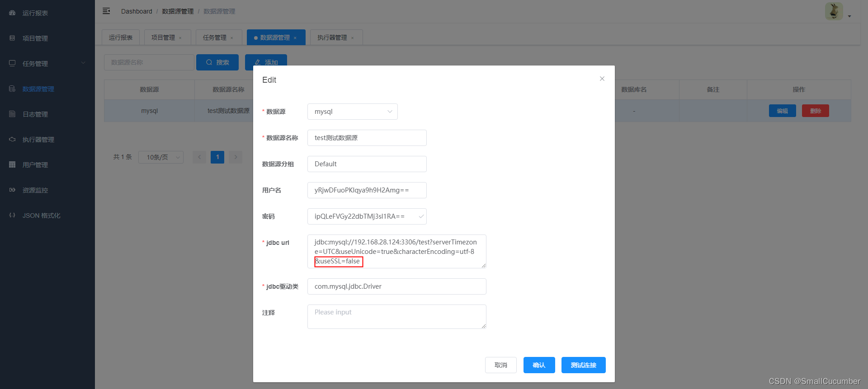Viewport: 868px width, 389px height.
Task: Click the 备注 column header
Action: (713, 89)
